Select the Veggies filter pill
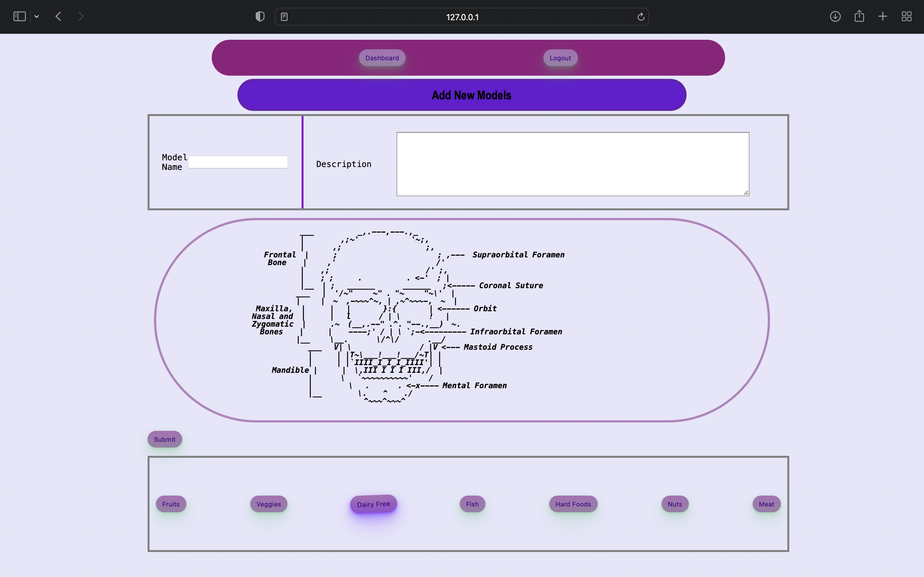The image size is (924, 577). 268,504
